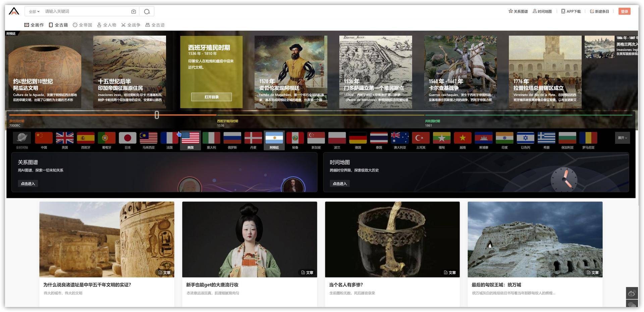644x312 pixels.
Task: Click the site logo in the header
Action: click(x=14, y=11)
